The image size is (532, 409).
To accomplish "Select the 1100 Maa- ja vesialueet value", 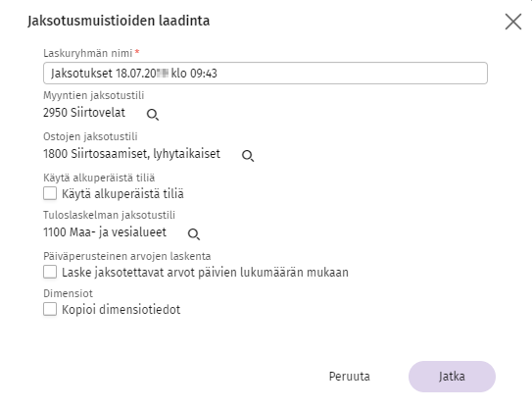I will (x=105, y=232).
